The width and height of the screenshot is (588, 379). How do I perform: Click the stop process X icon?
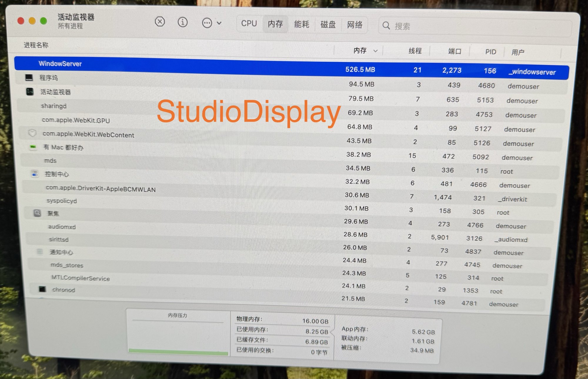[160, 22]
